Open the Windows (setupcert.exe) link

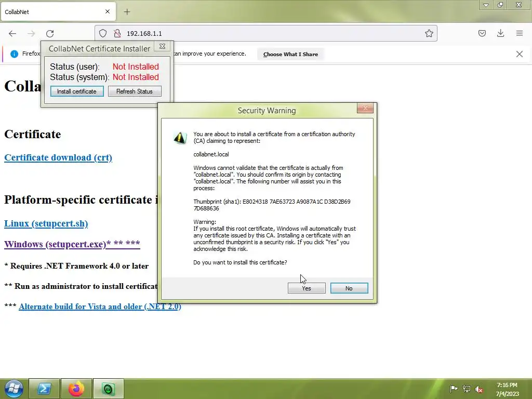click(x=72, y=244)
